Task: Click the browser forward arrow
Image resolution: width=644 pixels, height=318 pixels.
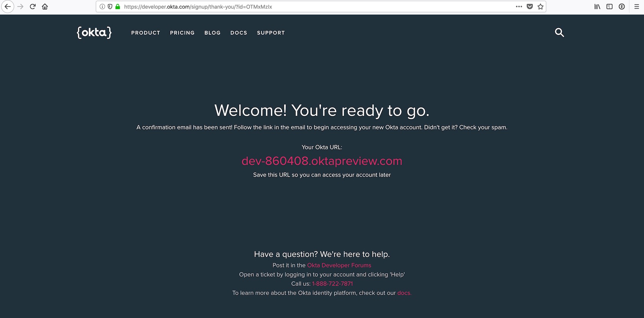Action: click(20, 7)
